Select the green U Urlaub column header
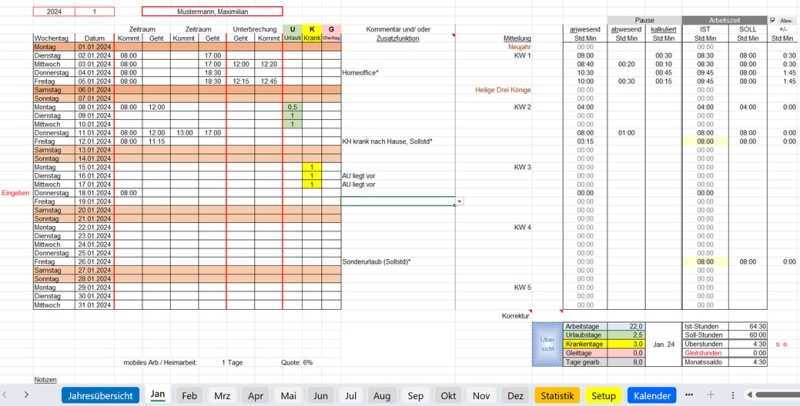Image resolution: width=800 pixels, height=406 pixels. (292, 33)
